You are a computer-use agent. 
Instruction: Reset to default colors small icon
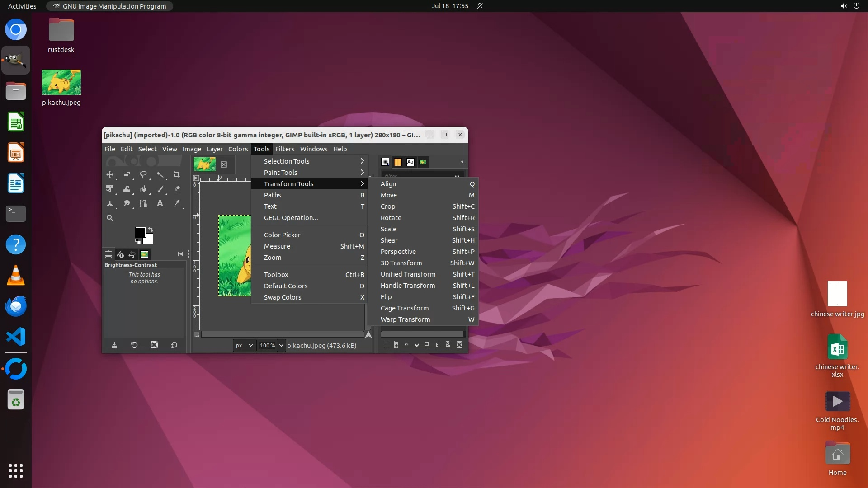click(x=137, y=241)
